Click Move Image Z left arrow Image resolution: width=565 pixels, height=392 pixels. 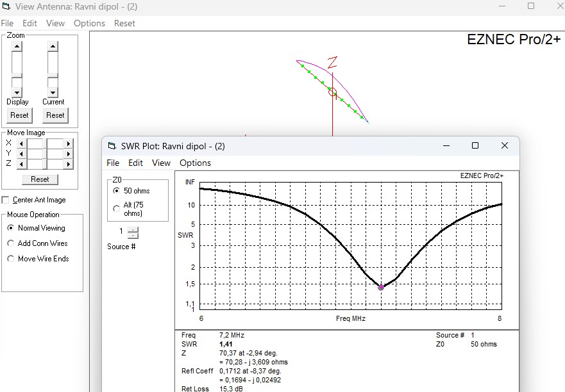pos(21,164)
